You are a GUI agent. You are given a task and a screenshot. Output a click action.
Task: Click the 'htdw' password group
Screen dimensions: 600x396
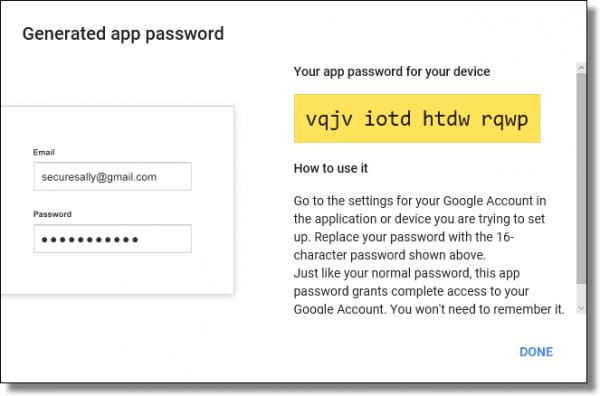coord(446,118)
